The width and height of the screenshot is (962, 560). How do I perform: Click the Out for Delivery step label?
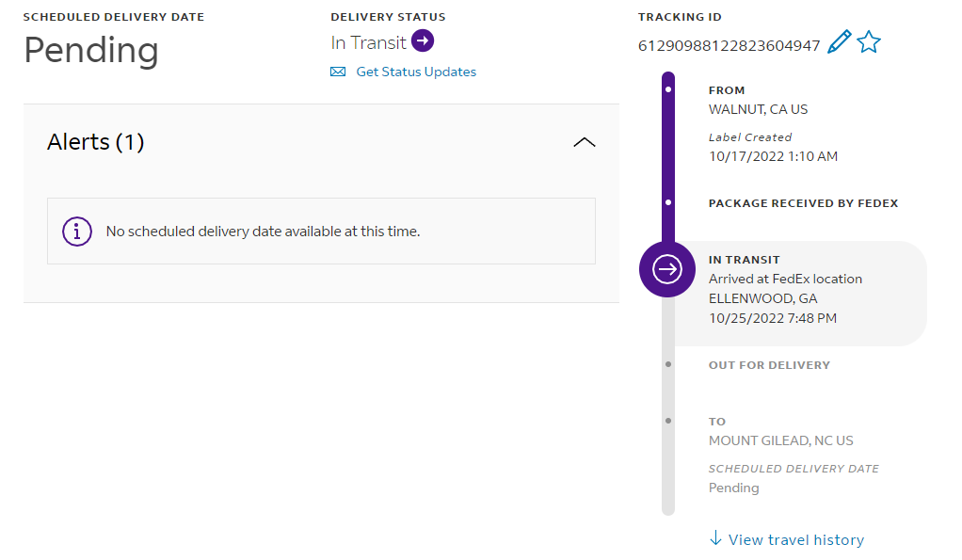pyautogui.click(x=769, y=365)
